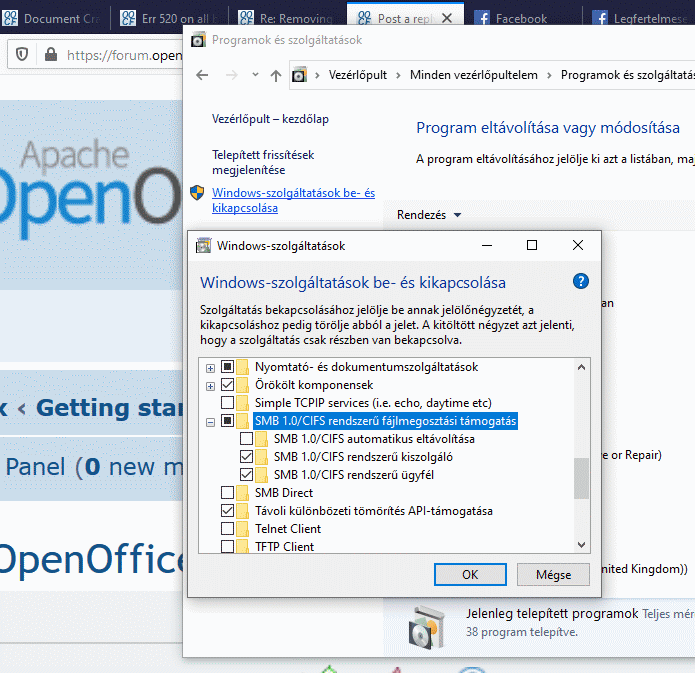The image size is (695, 673).
Task: Open the Rendezés dropdown menu
Action: 429,215
